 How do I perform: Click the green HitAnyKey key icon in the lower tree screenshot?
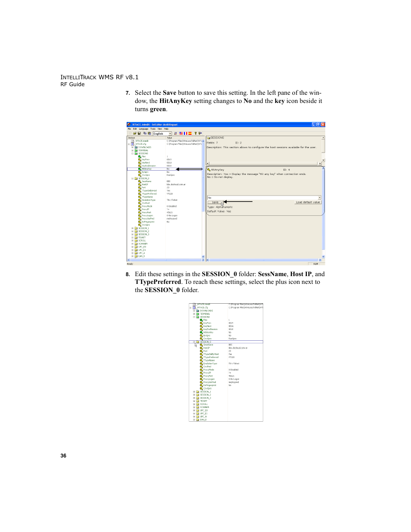tap(201, 333)
